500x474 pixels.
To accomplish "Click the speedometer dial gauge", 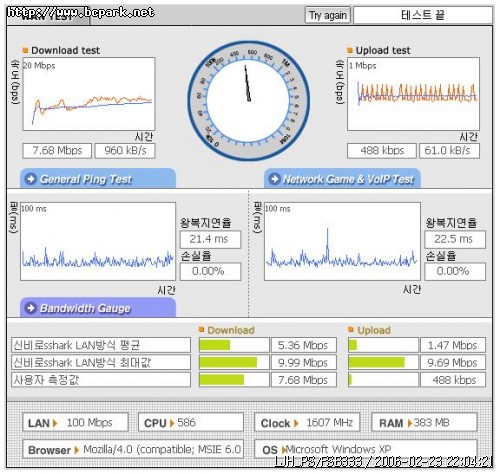I will (x=249, y=101).
